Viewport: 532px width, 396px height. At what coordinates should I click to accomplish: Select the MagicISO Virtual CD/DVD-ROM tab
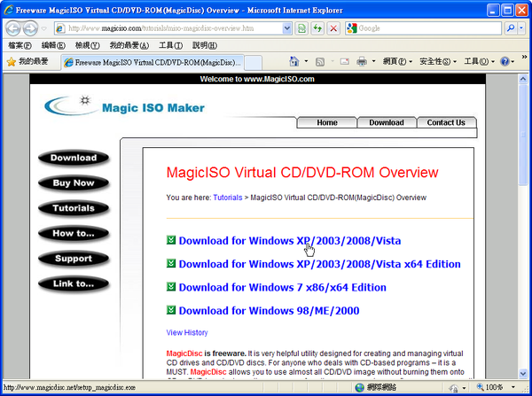(x=153, y=62)
